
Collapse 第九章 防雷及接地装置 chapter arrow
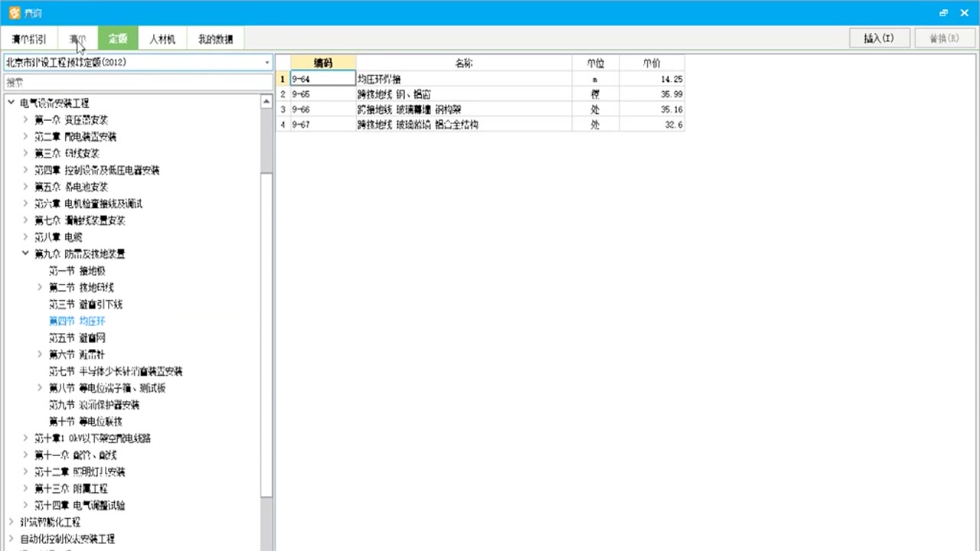point(25,253)
